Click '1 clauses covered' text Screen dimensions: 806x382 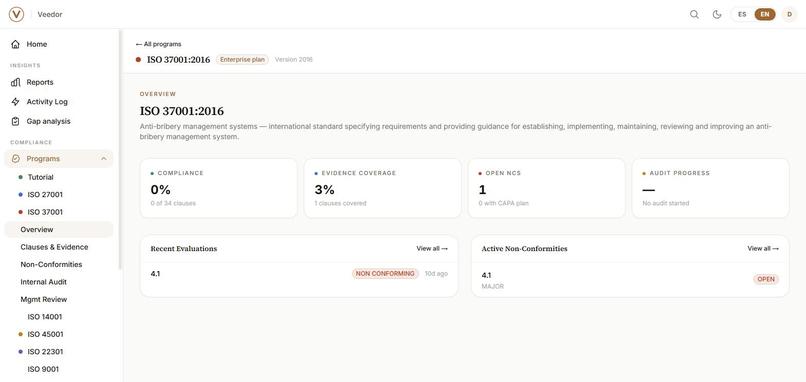[340, 203]
